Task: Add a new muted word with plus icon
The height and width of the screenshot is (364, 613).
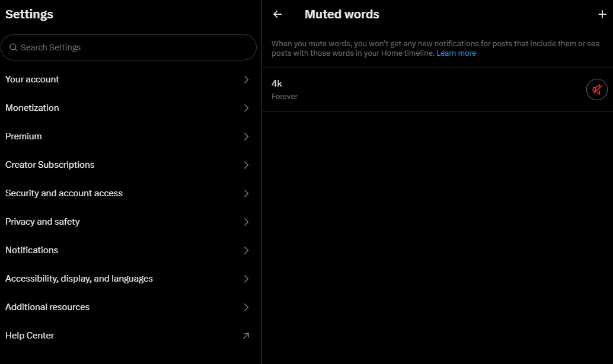Action: tap(602, 14)
